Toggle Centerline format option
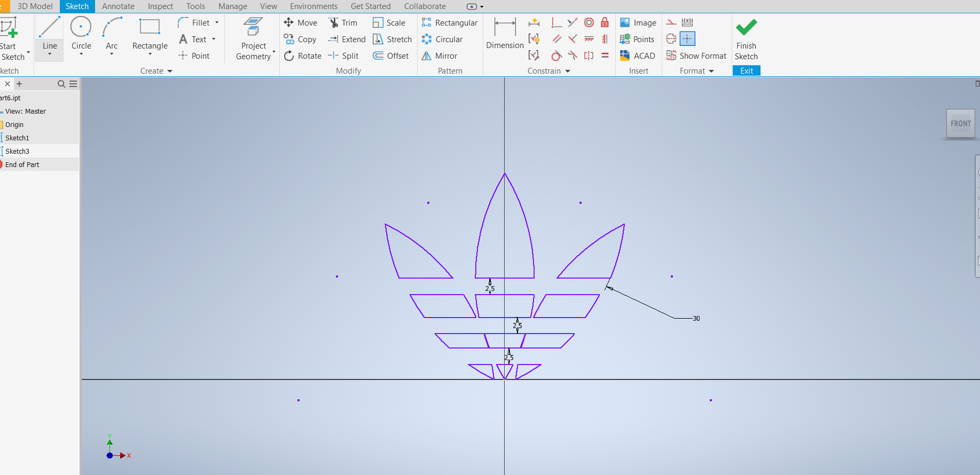The width and height of the screenshot is (980, 475). [671, 39]
